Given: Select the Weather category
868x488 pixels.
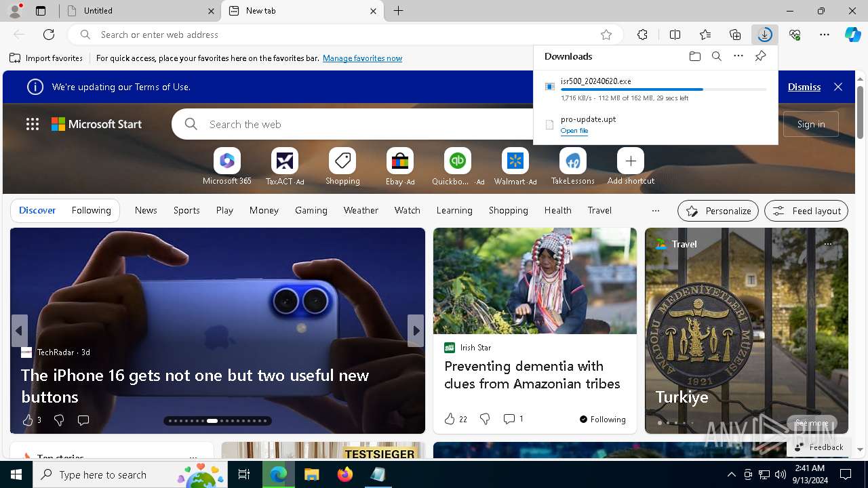Looking at the screenshot, I should point(361,211).
